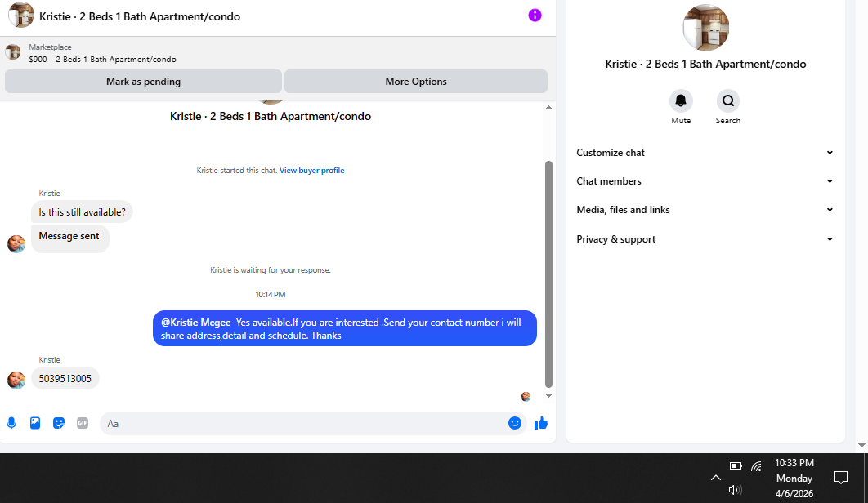
Task: Open Windows notification center
Action: (x=841, y=478)
